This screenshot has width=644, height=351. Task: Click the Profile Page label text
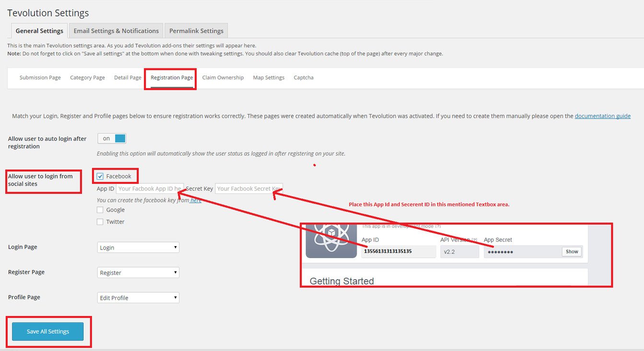pos(24,297)
